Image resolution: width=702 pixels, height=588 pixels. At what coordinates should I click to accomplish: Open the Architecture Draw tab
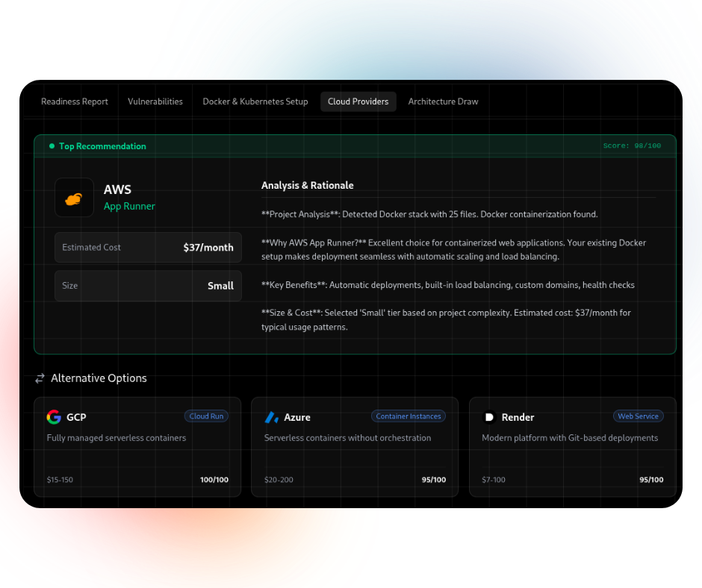443,101
